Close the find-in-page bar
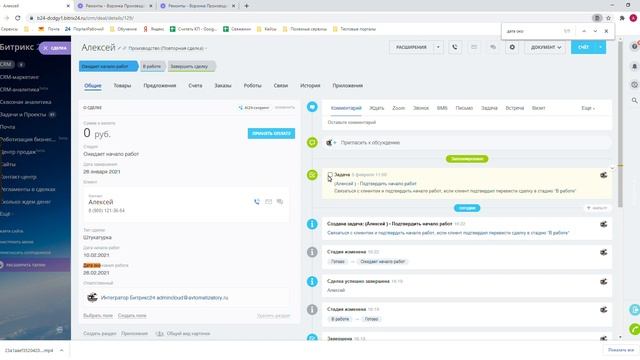The width and height of the screenshot is (640, 360). pyautogui.click(x=606, y=31)
